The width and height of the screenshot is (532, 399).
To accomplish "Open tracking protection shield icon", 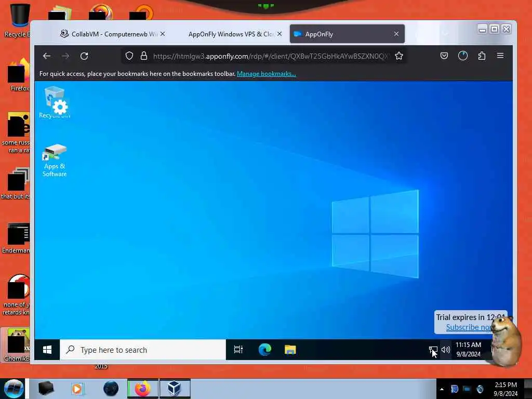I will pyautogui.click(x=129, y=56).
